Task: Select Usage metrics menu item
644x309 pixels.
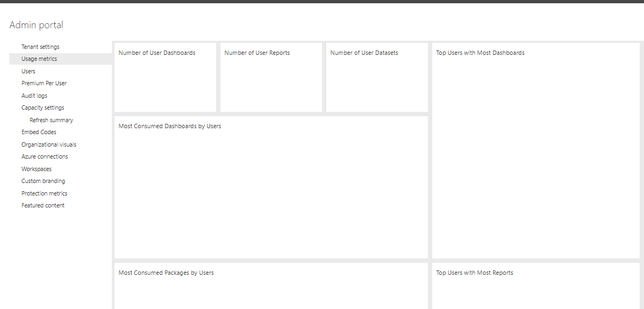Action: pos(60,59)
